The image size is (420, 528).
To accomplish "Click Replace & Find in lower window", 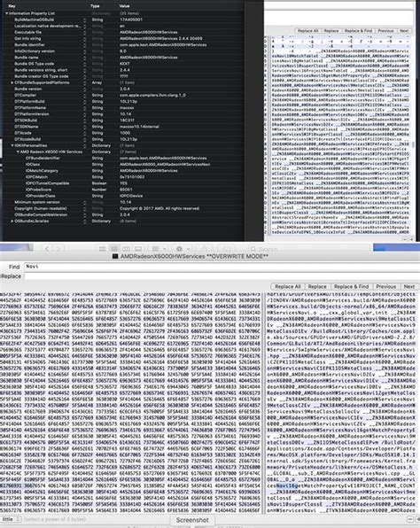I will 351,286.
